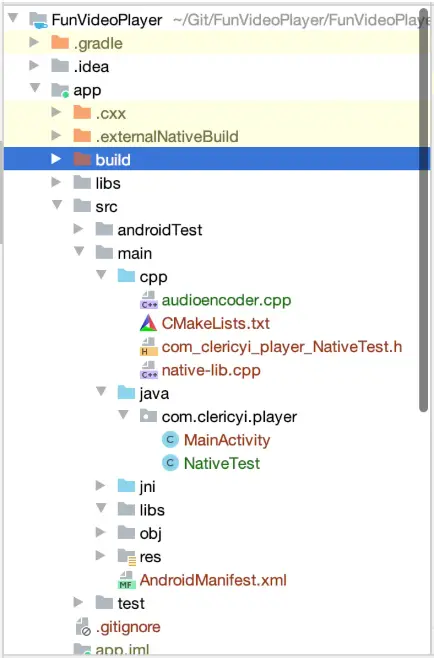The height and width of the screenshot is (658, 434).
Task: Click the C++ icon beside native-lib.cpp
Action: click(149, 370)
